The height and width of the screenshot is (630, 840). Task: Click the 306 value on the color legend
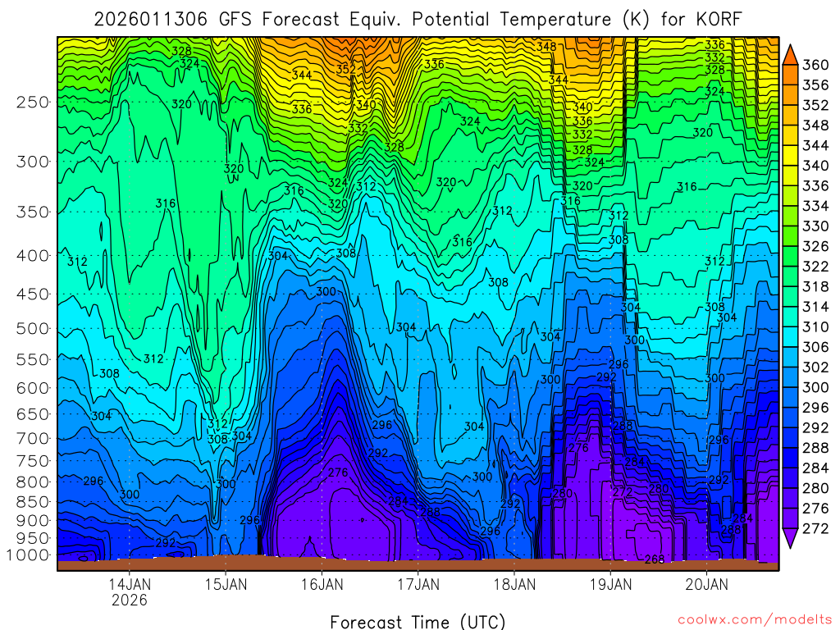(815, 348)
